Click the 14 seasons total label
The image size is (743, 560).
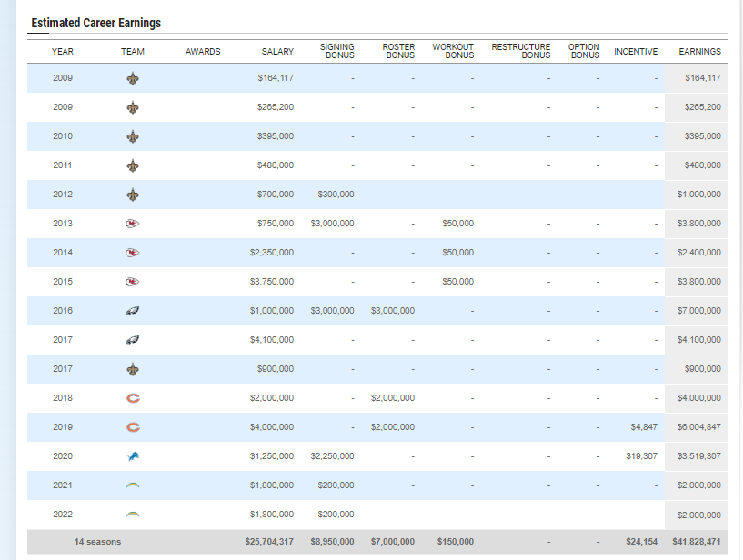click(97, 542)
